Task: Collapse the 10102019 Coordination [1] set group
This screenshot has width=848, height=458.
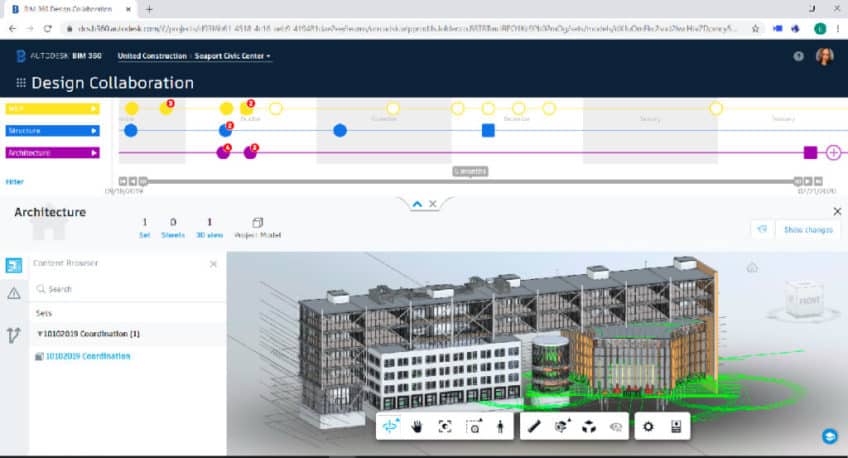Action: [39, 334]
